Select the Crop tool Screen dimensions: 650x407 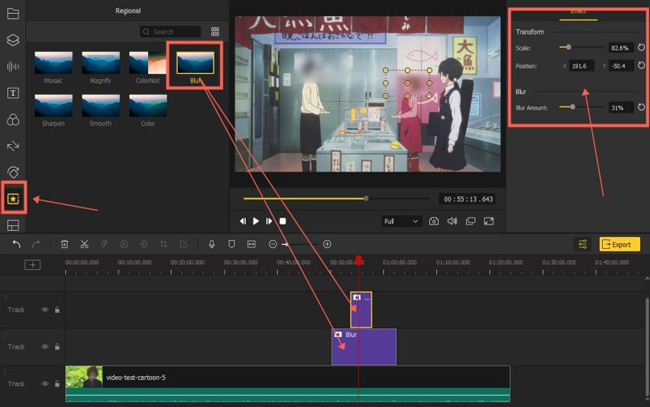(163, 244)
